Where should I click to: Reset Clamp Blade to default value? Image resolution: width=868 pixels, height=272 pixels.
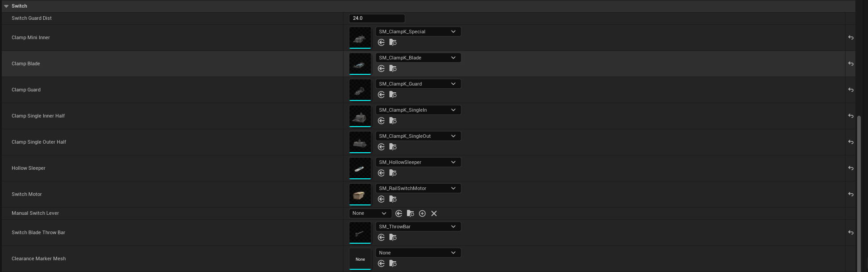[x=850, y=64]
